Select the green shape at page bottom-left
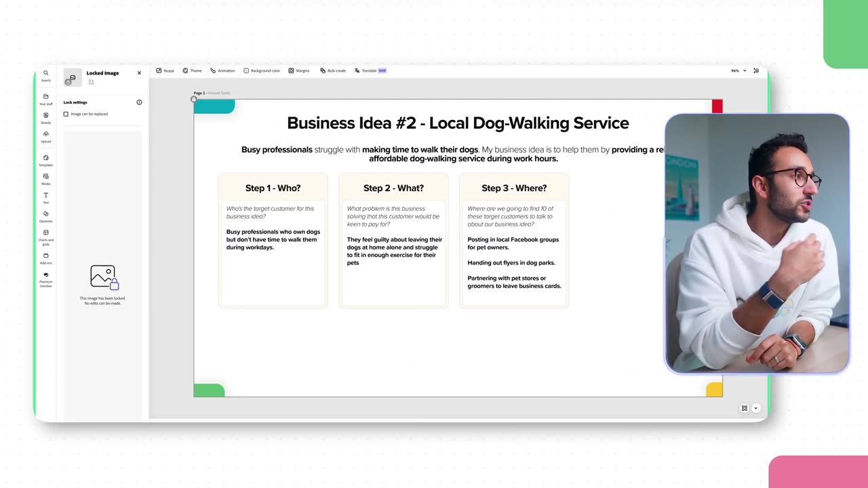This screenshot has width=868, height=488. (x=209, y=390)
